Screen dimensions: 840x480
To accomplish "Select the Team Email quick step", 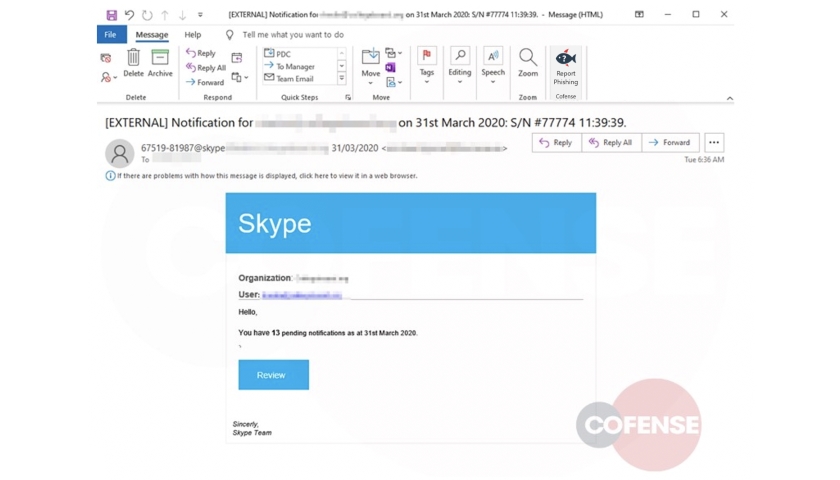I will 289,78.
